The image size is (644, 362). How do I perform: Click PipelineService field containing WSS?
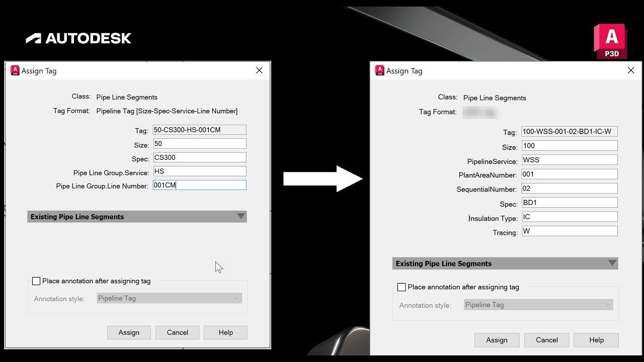coord(570,160)
